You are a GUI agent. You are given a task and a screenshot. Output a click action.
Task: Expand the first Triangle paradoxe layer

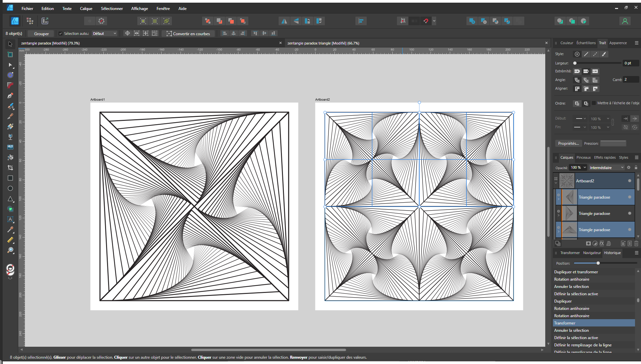559,199
